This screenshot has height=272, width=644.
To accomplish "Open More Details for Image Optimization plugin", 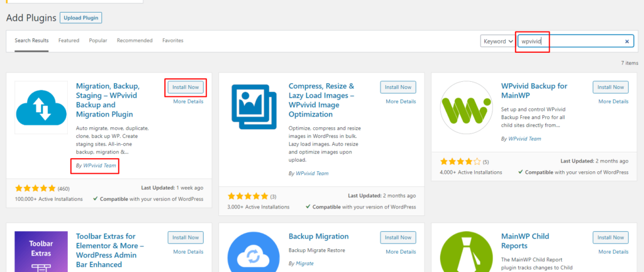I will [x=401, y=101].
